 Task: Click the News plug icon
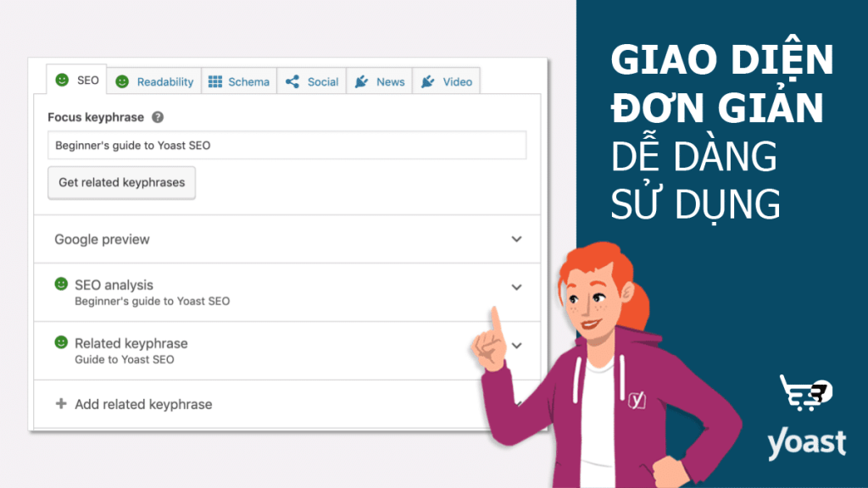pos(361,82)
